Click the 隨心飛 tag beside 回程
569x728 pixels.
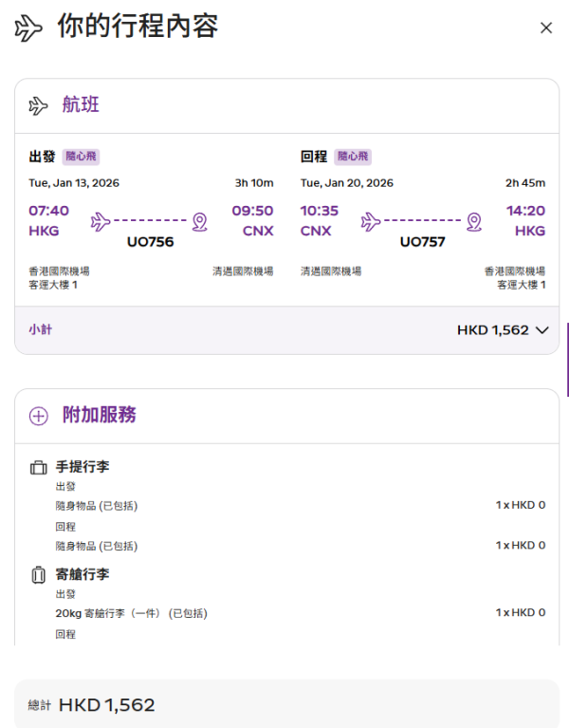pyautogui.click(x=353, y=157)
